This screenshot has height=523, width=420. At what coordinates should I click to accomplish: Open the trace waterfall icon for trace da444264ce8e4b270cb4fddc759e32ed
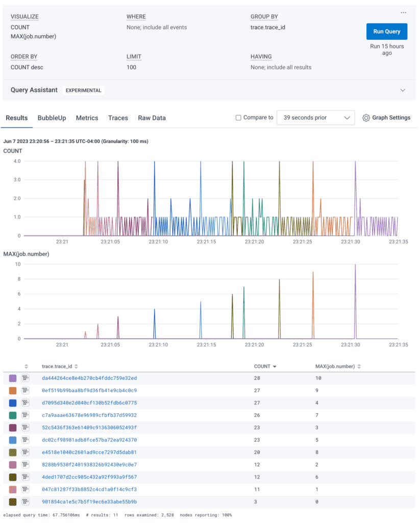[25, 377]
